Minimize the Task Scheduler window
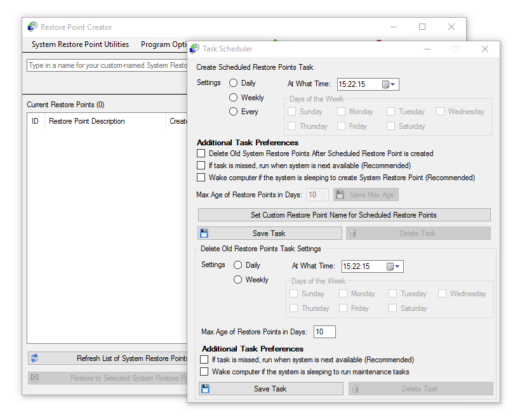Screen dimensions: 527x420 click(x=427, y=49)
